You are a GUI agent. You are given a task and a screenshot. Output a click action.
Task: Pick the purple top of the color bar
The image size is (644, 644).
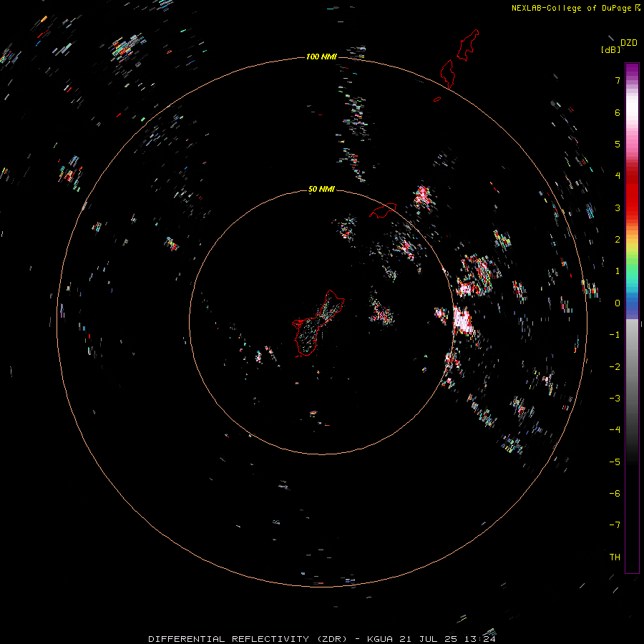click(632, 70)
